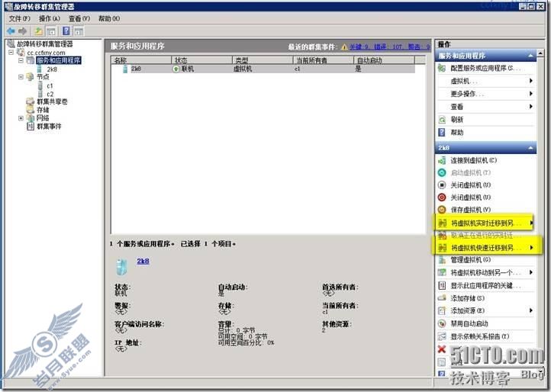Click the 添加存储 icon
This screenshot has height=392, width=551.
pyautogui.click(x=442, y=298)
